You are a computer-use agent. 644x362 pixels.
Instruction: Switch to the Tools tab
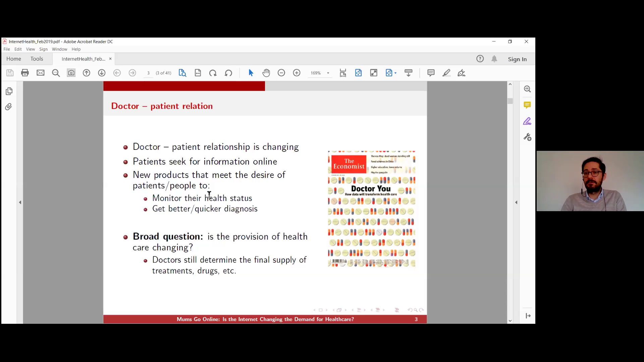click(x=37, y=59)
